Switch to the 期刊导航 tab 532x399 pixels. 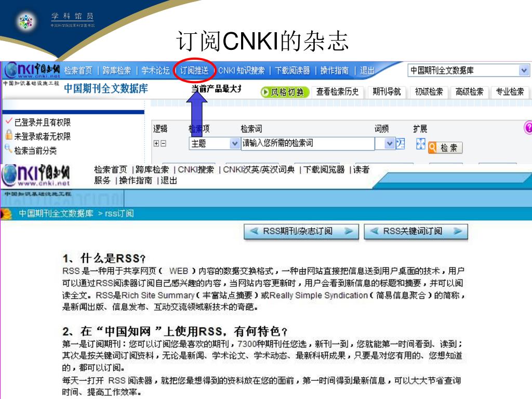pyautogui.click(x=387, y=91)
